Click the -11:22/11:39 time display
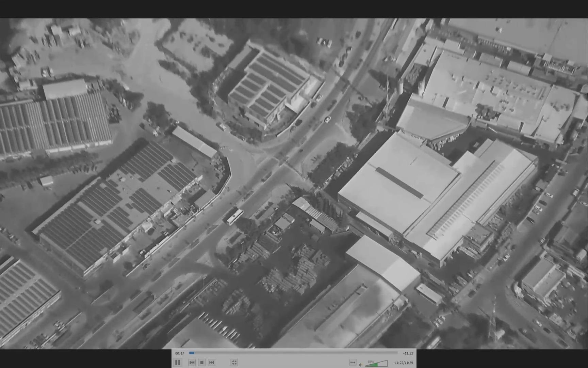Viewport: 588px width, 368px height. 403,363
